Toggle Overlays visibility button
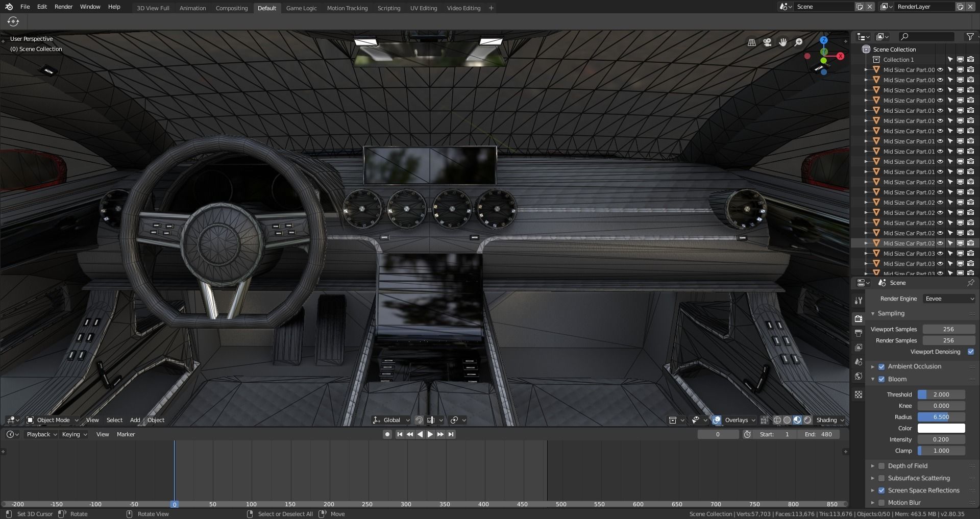 tap(717, 420)
